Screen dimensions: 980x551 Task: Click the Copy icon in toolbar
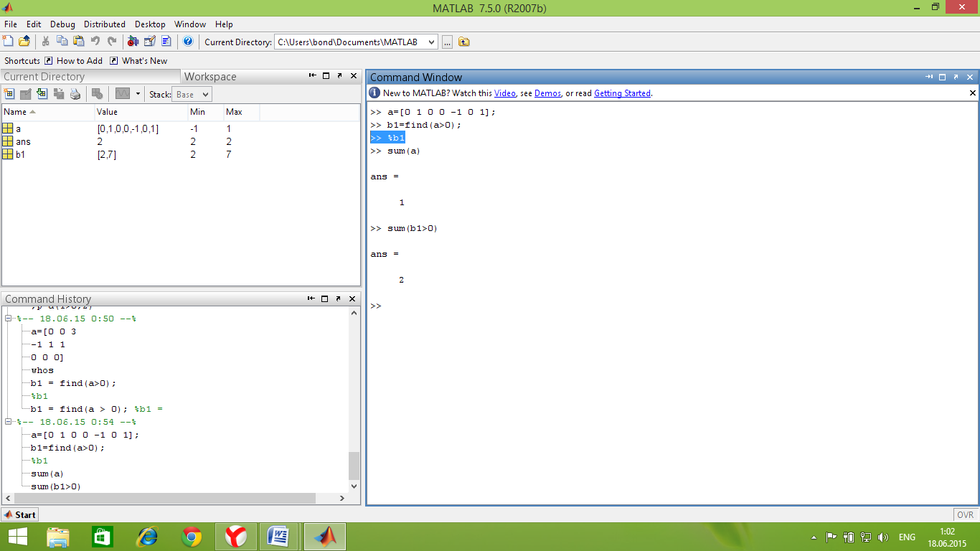pyautogui.click(x=62, y=42)
